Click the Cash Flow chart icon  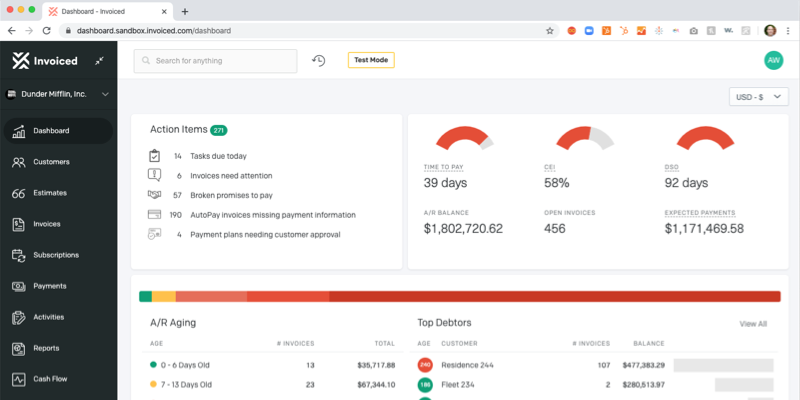[x=18, y=379]
